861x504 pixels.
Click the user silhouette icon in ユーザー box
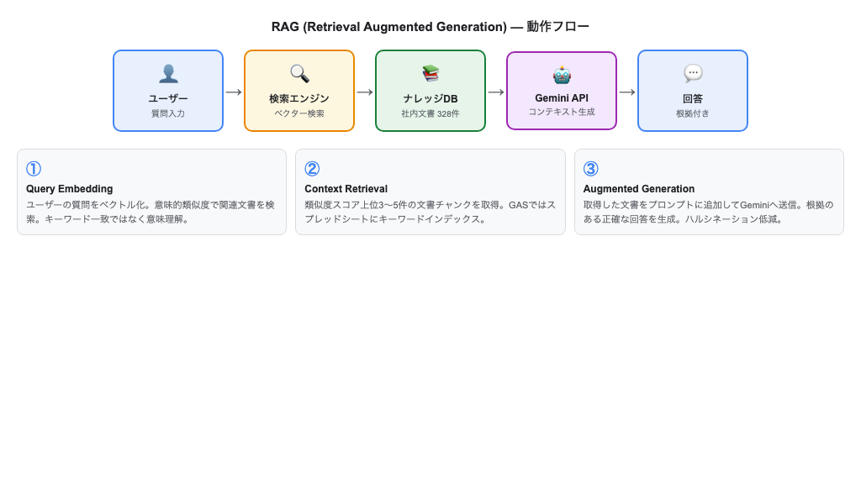coord(168,73)
